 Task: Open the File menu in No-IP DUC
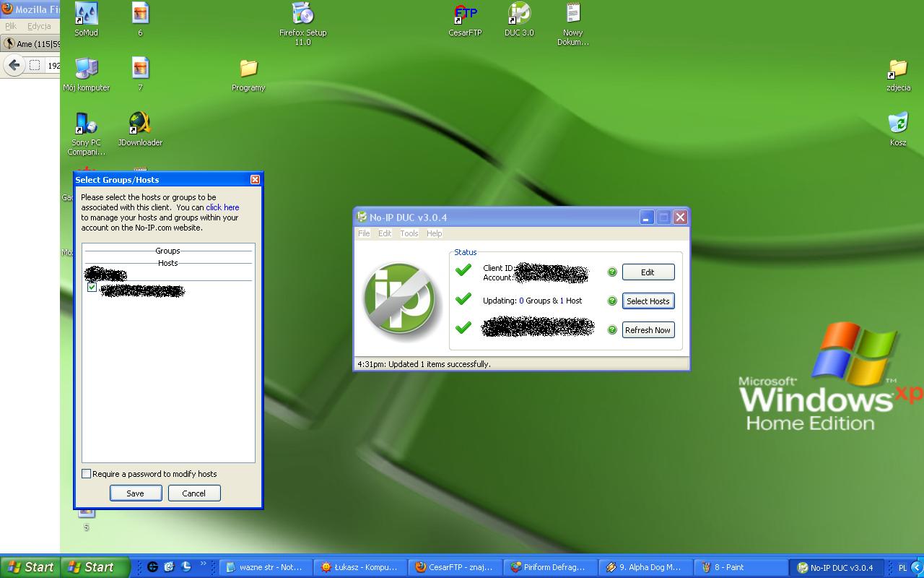click(364, 233)
